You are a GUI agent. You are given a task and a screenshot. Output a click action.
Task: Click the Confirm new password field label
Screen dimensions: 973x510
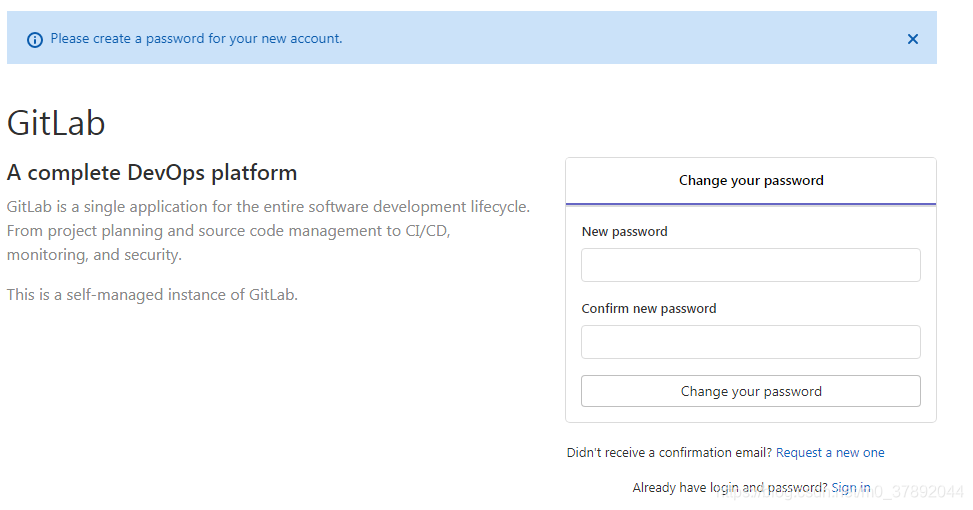click(648, 309)
